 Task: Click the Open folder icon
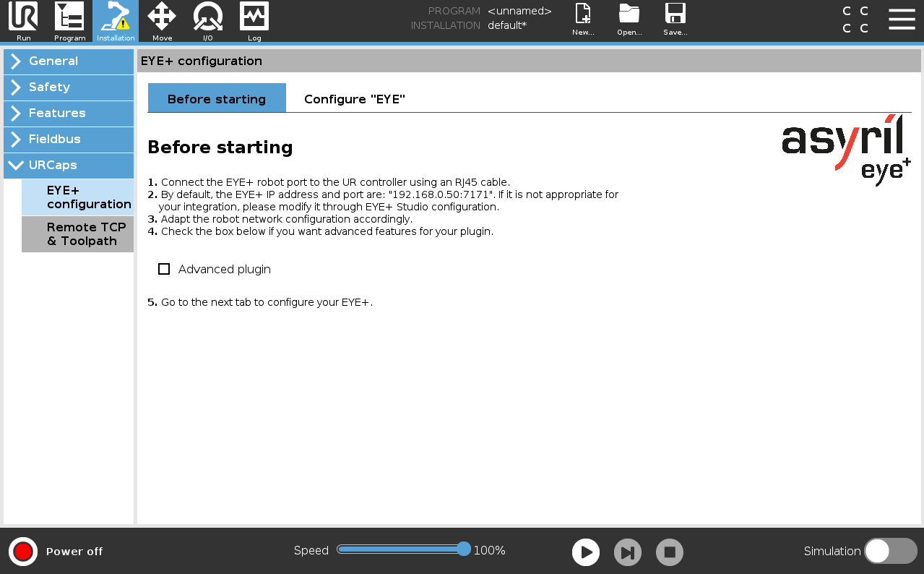pos(629,20)
